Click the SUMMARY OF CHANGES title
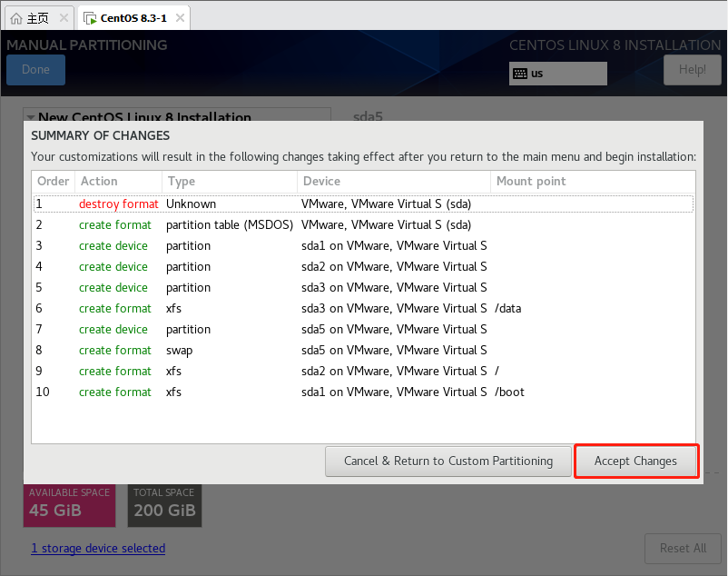The height and width of the screenshot is (576, 728). pyautogui.click(x=100, y=135)
